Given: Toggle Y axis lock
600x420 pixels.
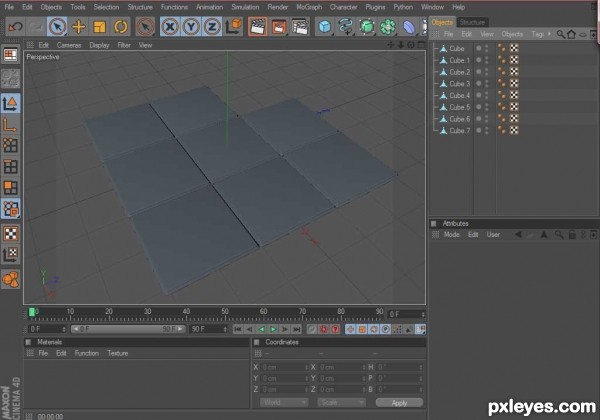Looking at the screenshot, I should 191,27.
